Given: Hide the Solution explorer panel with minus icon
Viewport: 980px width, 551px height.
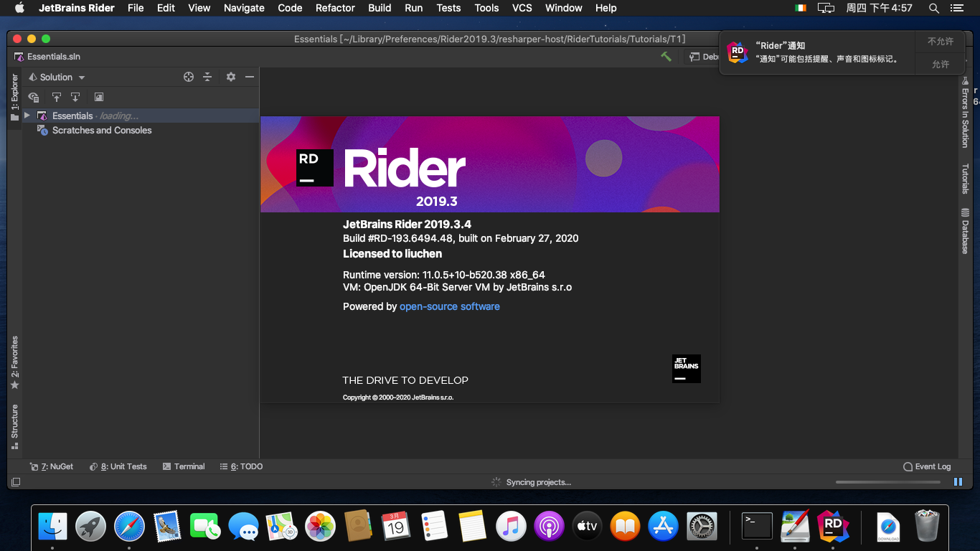Looking at the screenshot, I should pos(250,77).
